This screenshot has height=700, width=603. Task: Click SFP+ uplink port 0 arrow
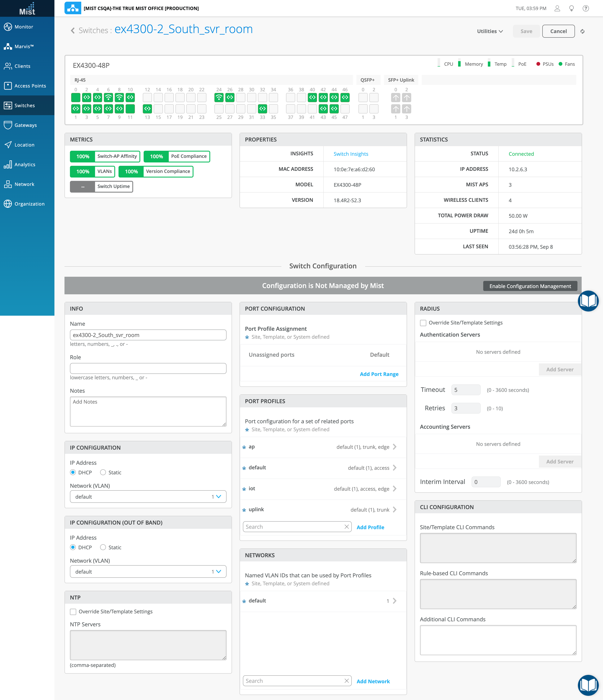click(396, 98)
